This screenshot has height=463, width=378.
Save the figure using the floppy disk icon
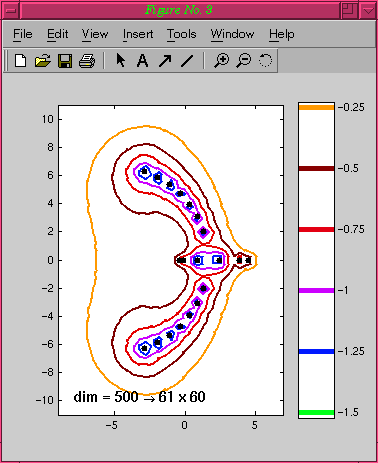pyautogui.click(x=65, y=61)
